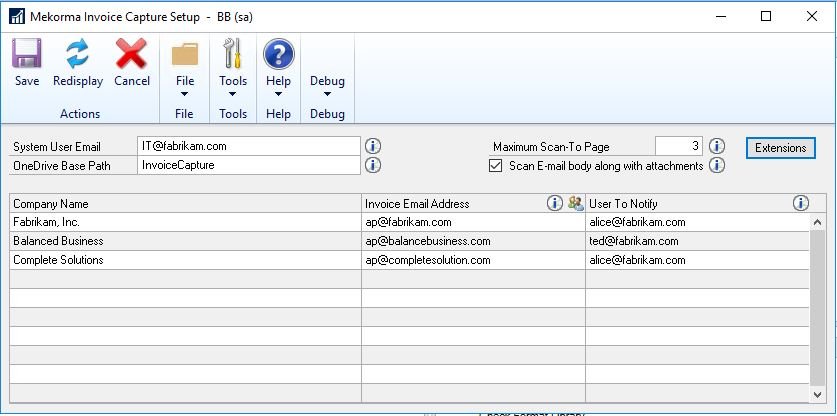
Task: Expand the File dropdown arrow
Action: 185,95
